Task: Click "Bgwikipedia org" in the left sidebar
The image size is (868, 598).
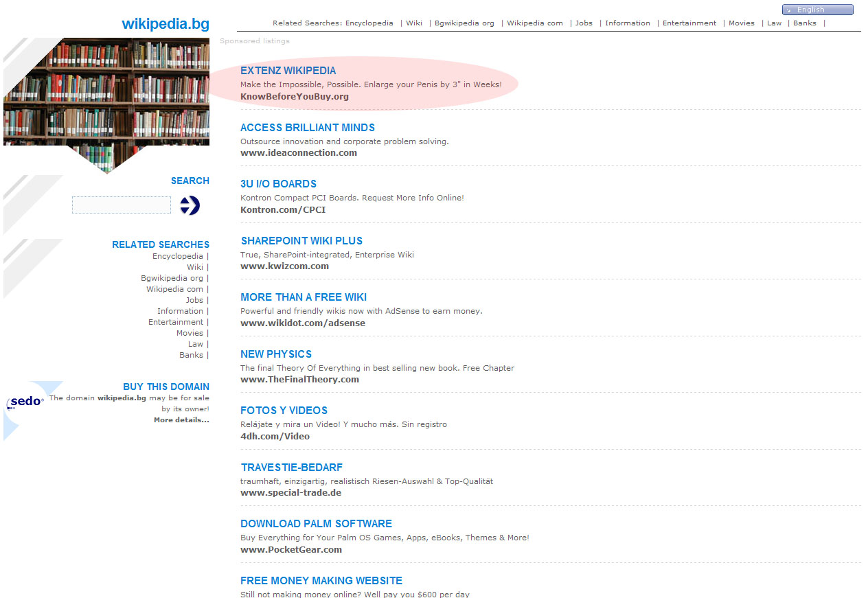Action: [x=172, y=278]
